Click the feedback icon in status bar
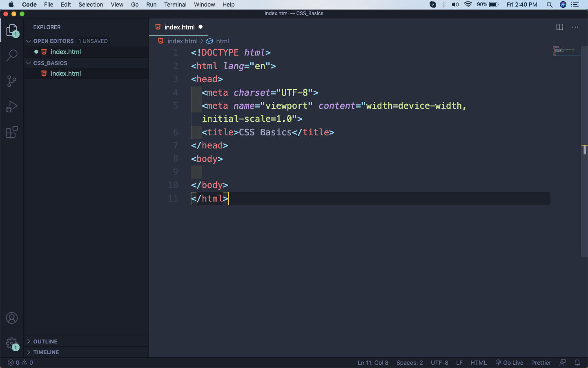The height and width of the screenshot is (368, 588). [x=563, y=363]
